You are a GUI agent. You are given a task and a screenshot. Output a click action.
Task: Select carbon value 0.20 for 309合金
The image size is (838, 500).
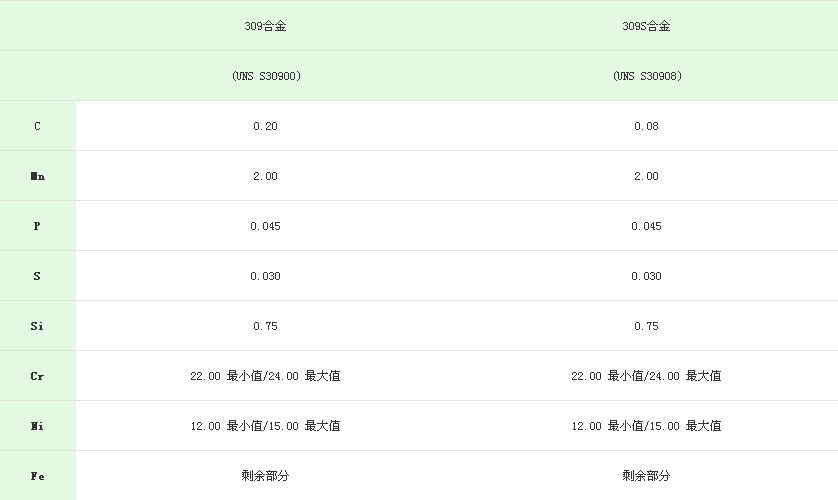(265, 126)
